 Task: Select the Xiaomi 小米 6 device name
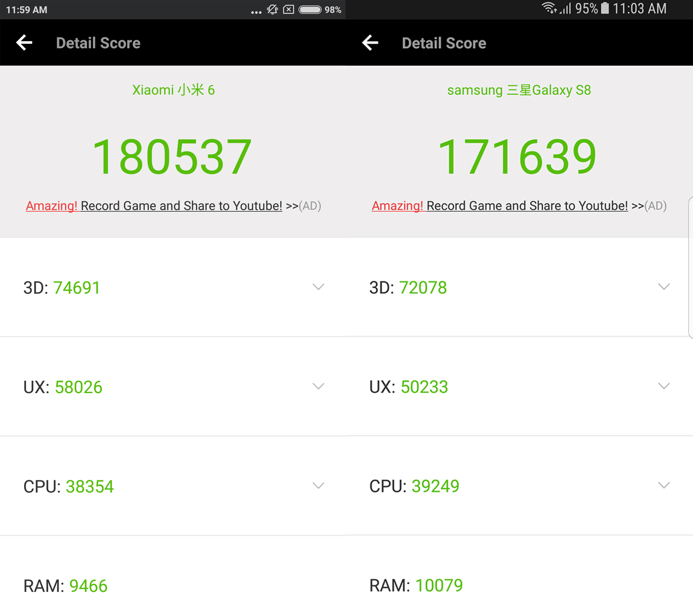point(173,90)
